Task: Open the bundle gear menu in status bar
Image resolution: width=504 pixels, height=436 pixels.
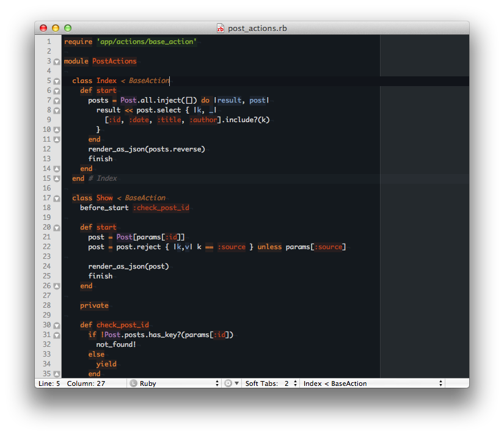Action: tap(231, 383)
